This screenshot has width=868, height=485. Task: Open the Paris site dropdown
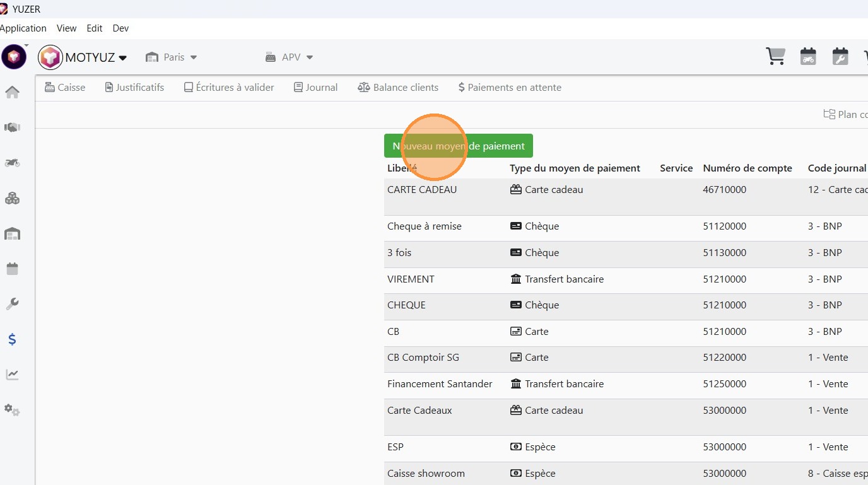[x=171, y=57]
